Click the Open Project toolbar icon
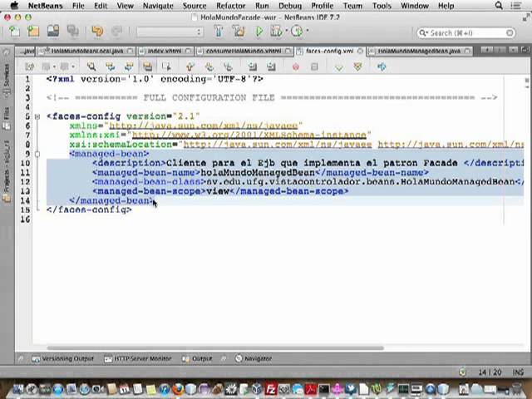Image resolution: width=532 pixels, height=399 pixels. pos(53,32)
